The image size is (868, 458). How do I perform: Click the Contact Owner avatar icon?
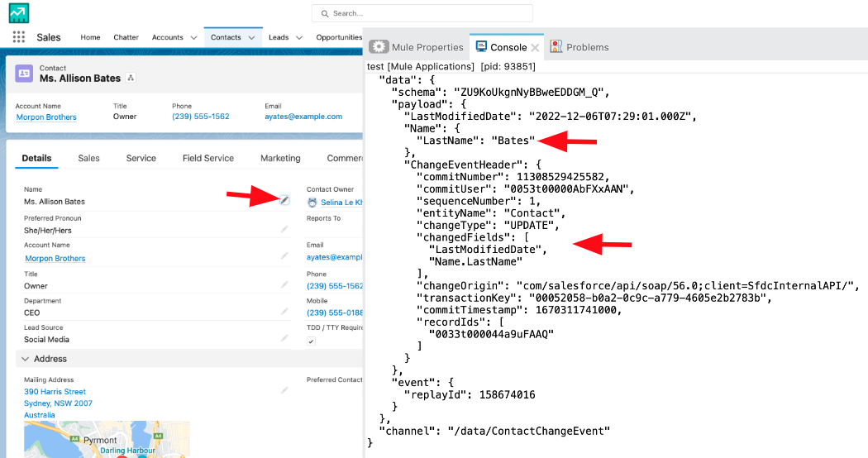click(312, 203)
